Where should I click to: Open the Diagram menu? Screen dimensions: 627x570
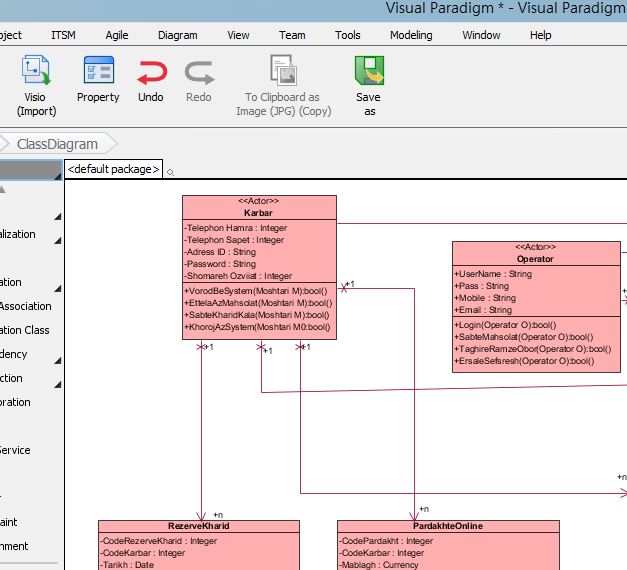178,35
